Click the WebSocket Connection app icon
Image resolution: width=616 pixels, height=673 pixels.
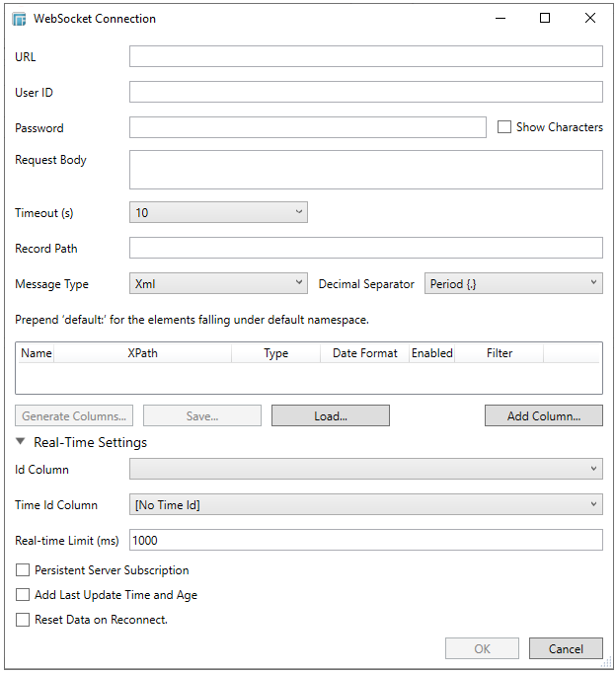pyautogui.click(x=19, y=19)
